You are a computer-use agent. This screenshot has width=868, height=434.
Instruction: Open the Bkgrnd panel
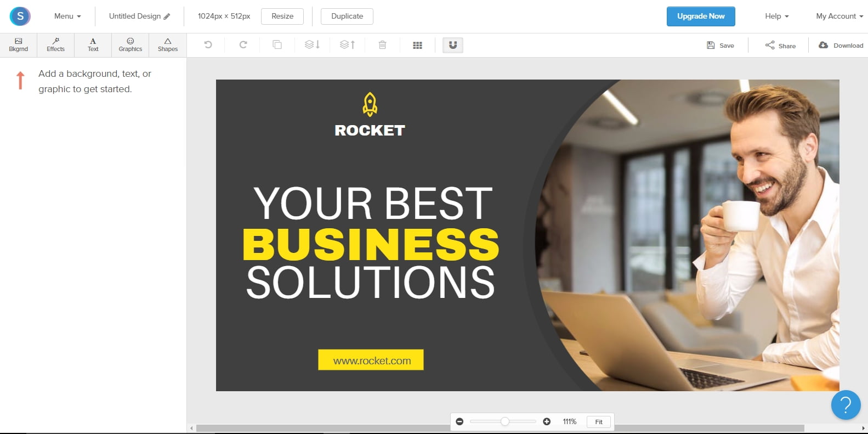click(19, 45)
